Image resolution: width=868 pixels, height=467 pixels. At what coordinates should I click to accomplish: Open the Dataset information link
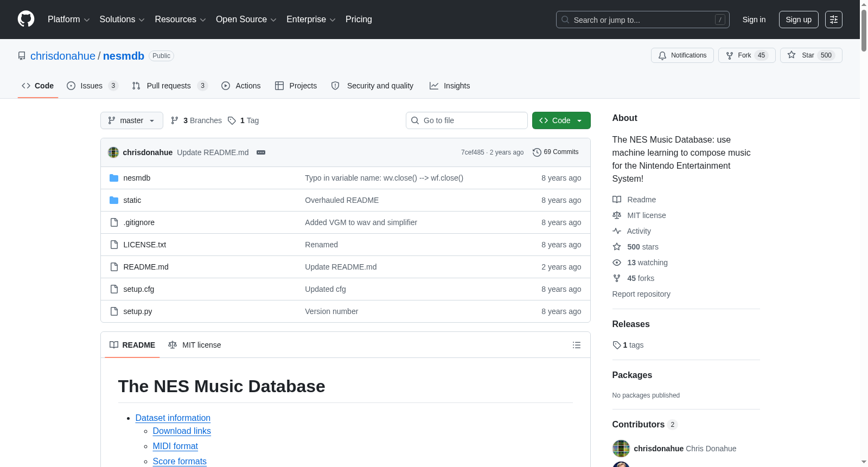pyautogui.click(x=173, y=418)
